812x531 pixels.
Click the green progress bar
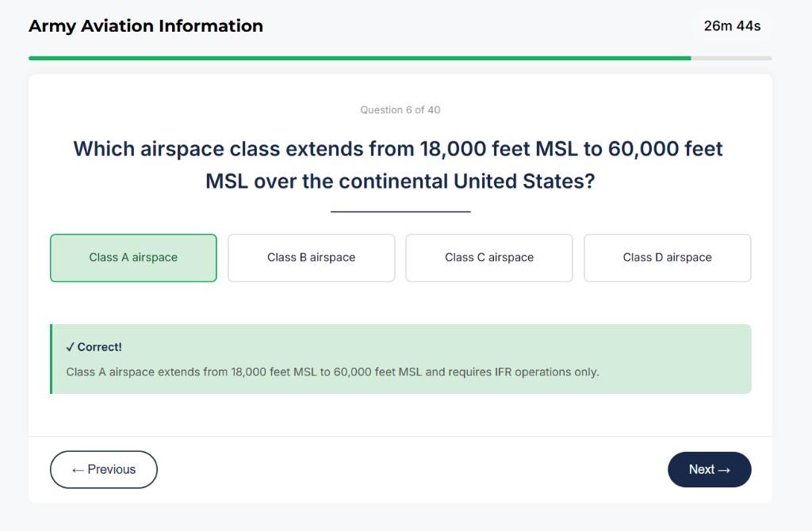[x=357, y=58]
